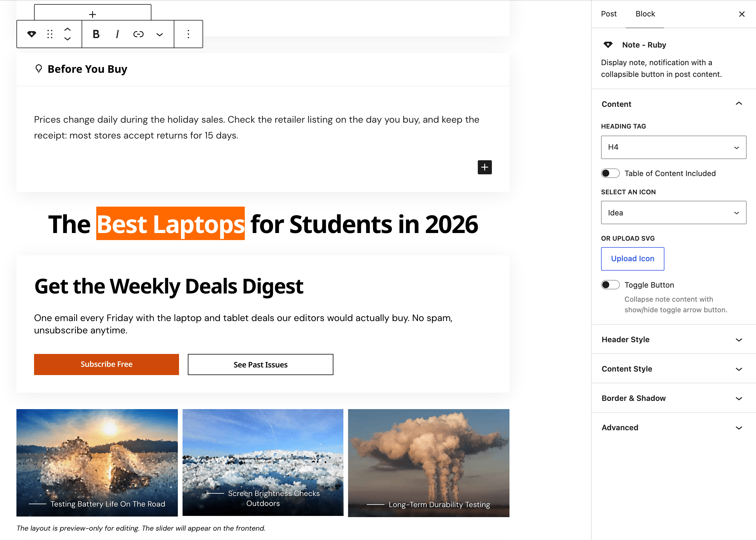Click the lightbulb icon beside Before You Buy
Viewport: 756px width, 540px height.
coord(38,68)
